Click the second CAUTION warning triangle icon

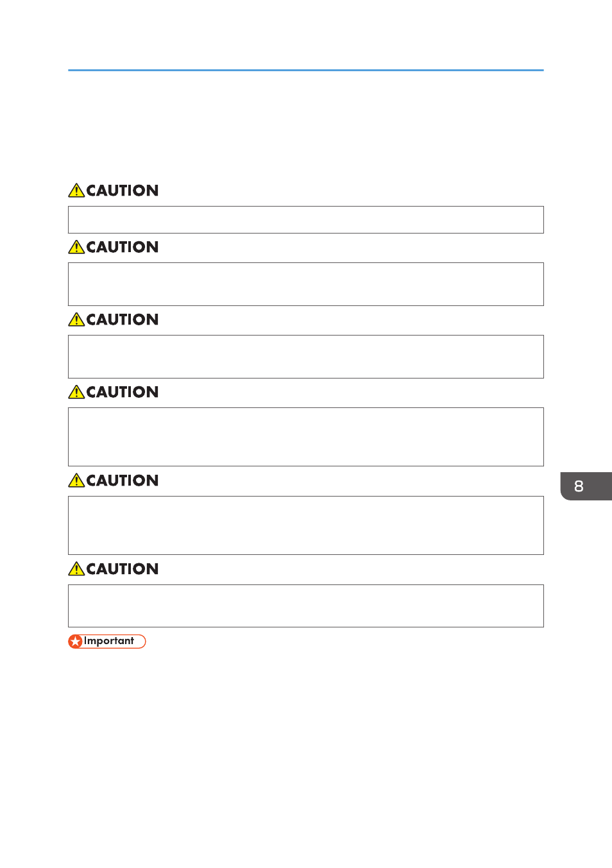[76, 247]
